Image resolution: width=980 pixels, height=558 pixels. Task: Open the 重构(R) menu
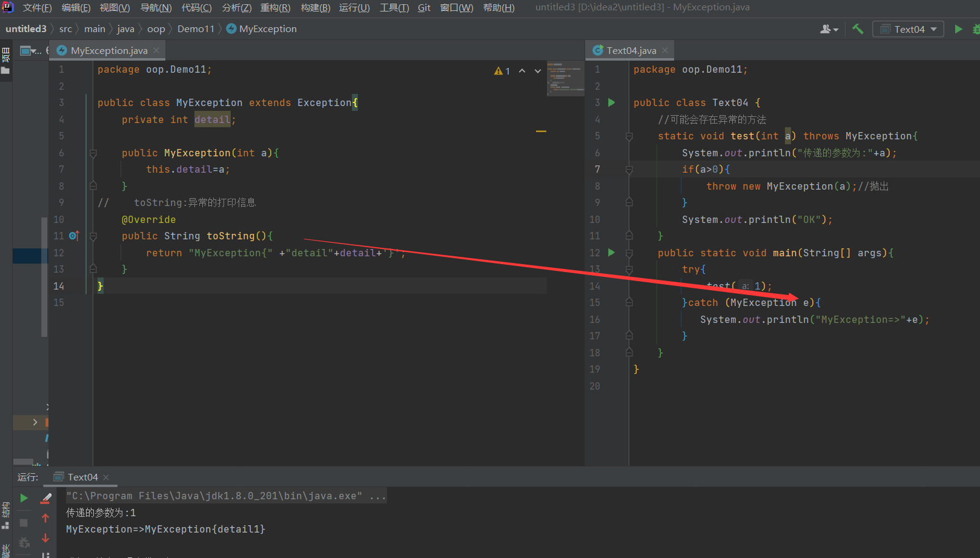tap(276, 8)
